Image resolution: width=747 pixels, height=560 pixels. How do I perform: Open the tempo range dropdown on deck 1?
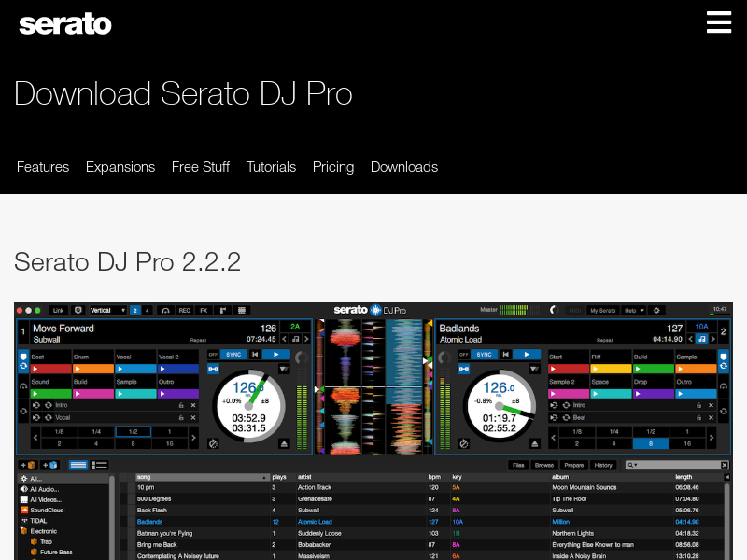point(284,369)
